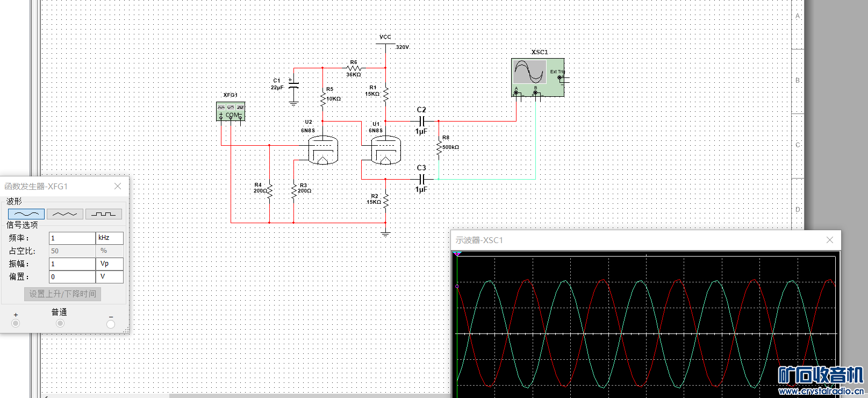Select the triangle waveform button

tap(65, 214)
